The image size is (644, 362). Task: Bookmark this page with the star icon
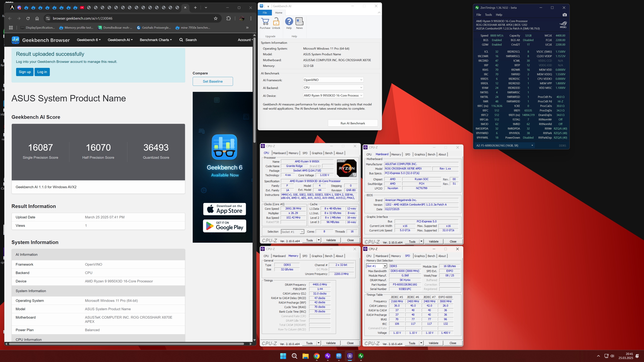click(216, 18)
